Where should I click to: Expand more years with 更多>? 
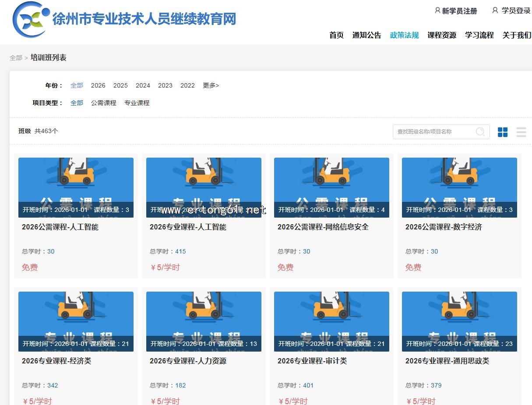tap(211, 85)
